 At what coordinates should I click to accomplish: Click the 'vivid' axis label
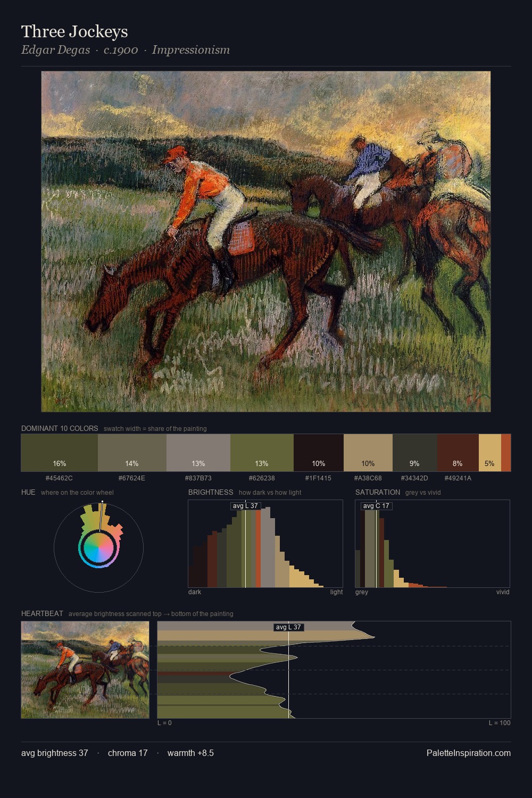click(503, 592)
